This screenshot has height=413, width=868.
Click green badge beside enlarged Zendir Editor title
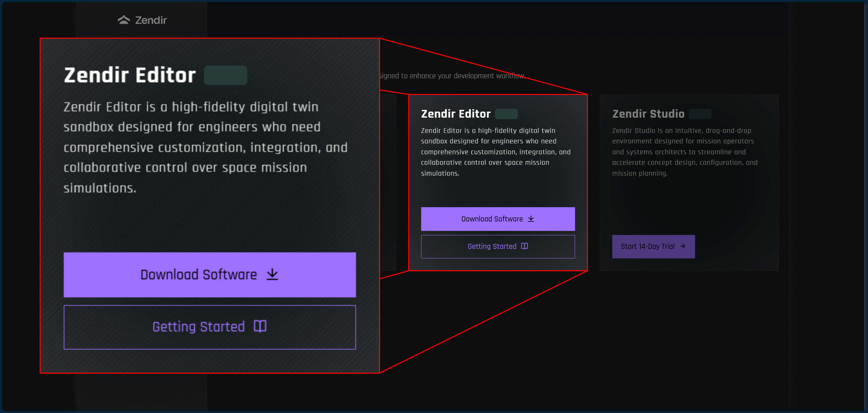[225, 75]
